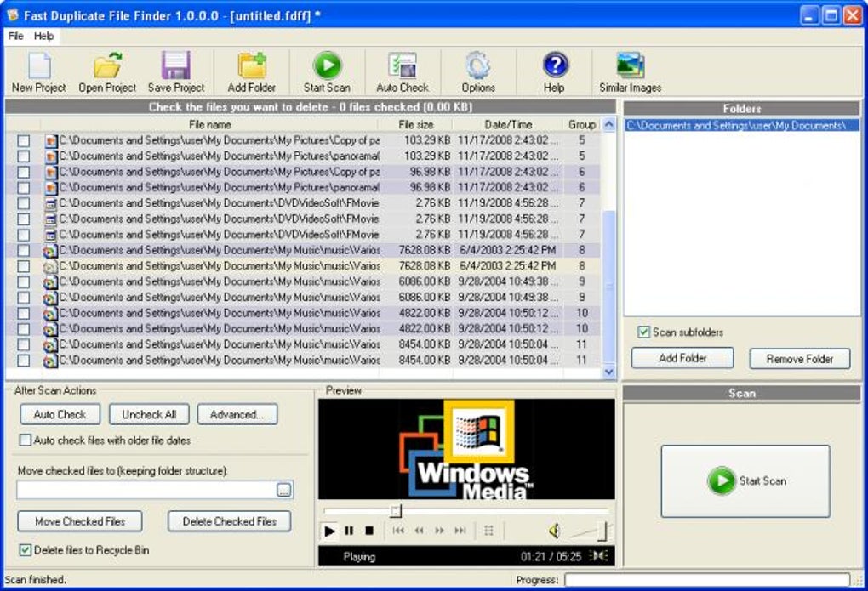Click the Start Scan toolbar icon

[327, 65]
